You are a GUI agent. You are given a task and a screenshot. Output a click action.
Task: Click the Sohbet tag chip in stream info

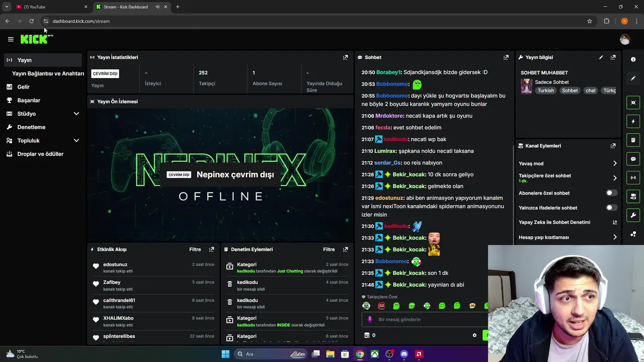coord(570,90)
